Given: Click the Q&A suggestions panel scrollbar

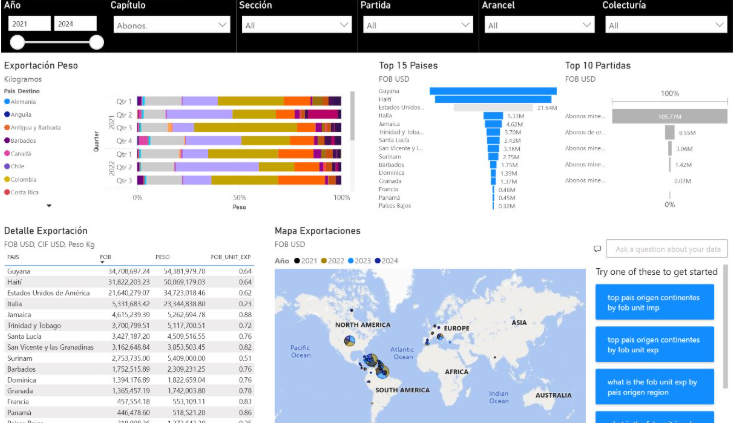Looking at the screenshot, I should coord(726,327).
